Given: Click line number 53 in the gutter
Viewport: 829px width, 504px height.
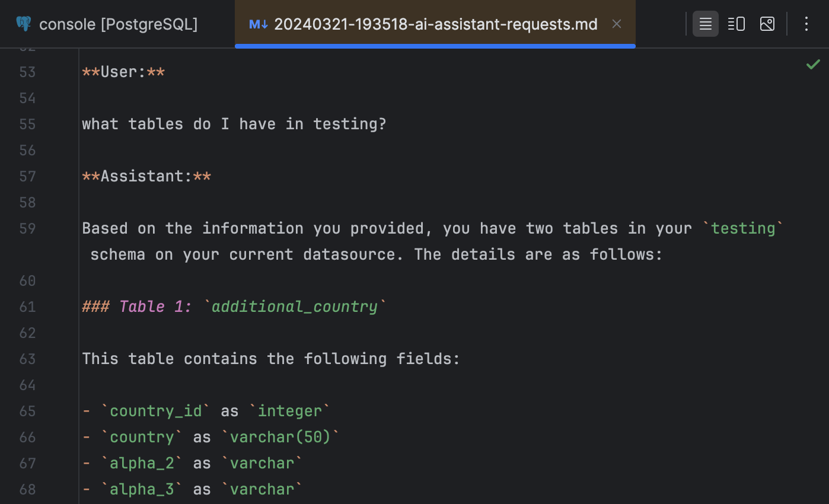Looking at the screenshot, I should point(27,72).
